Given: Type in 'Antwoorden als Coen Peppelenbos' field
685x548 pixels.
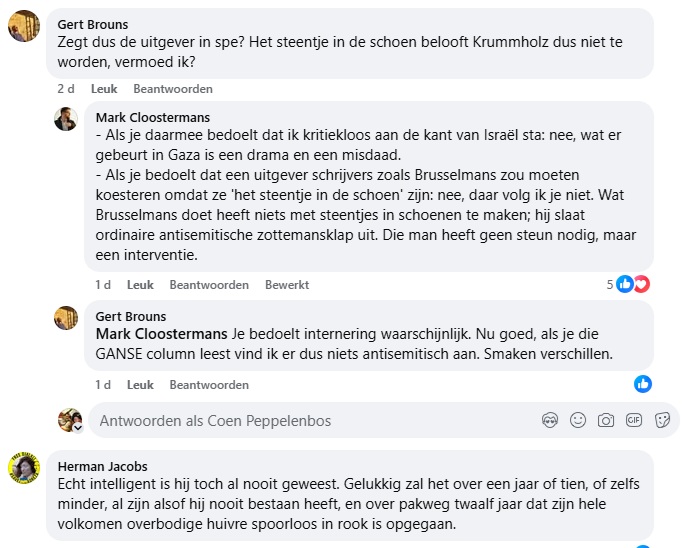Looking at the screenshot, I should point(300,421).
